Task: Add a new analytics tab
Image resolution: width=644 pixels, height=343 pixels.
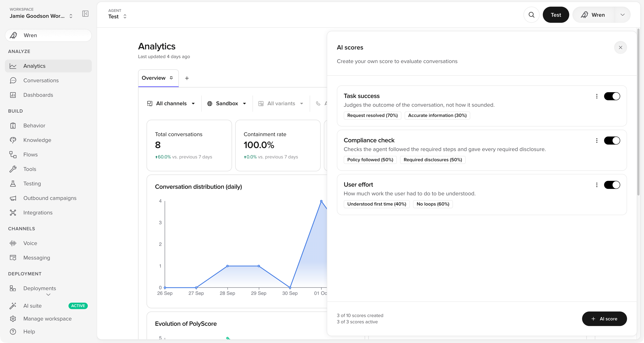Action: point(187,78)
